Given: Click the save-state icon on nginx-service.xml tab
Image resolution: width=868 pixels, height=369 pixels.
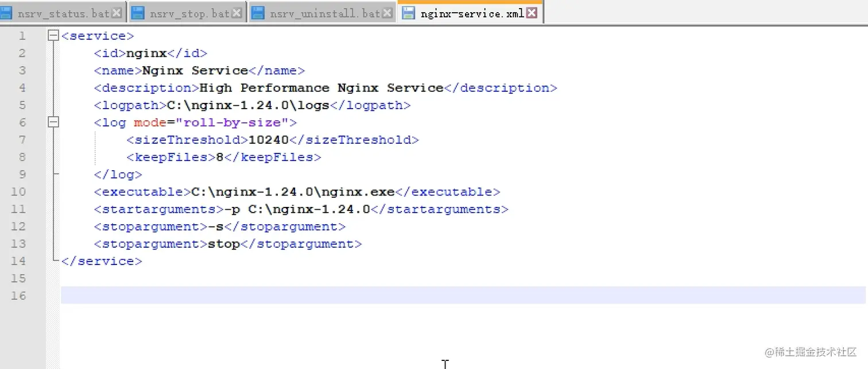Looking at the screenshot, I should click(408, 13).
